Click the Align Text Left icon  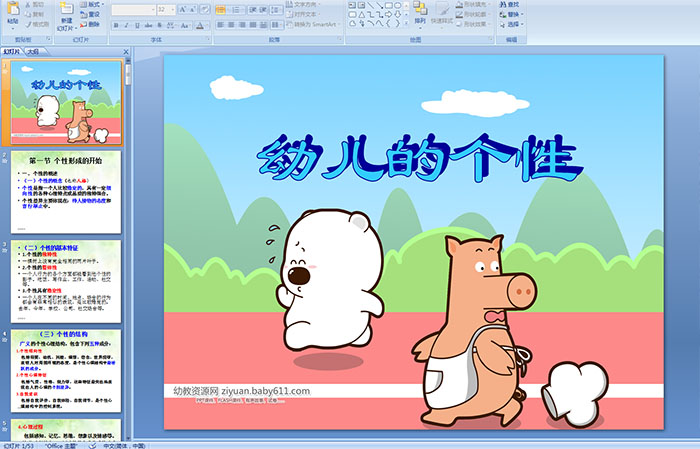pos(221,25)
